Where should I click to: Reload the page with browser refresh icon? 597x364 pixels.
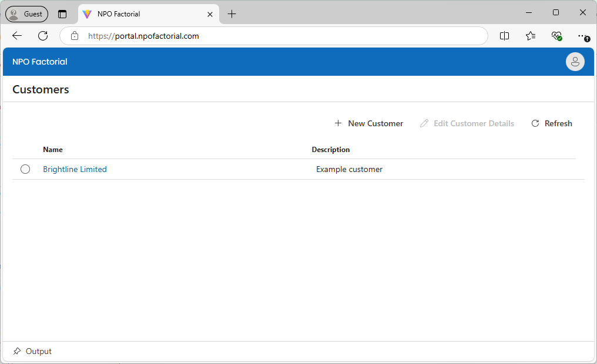pyautogui.click(x=43, y=36)
